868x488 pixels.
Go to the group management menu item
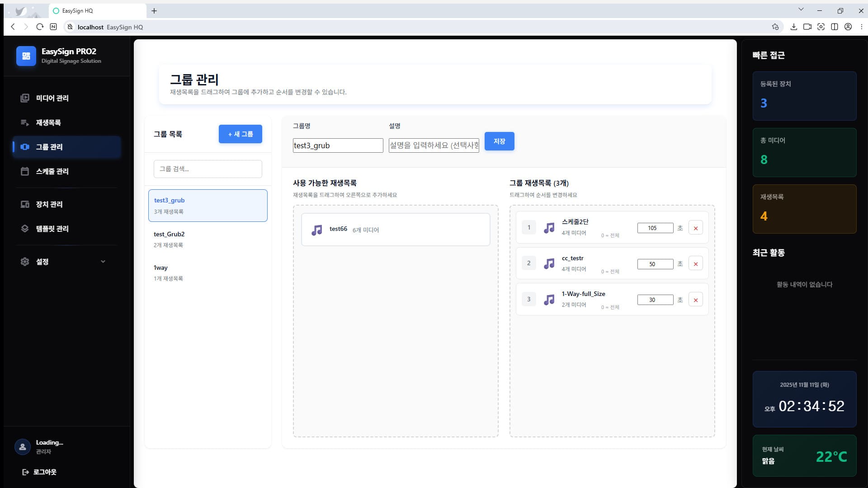coord(50,147)
